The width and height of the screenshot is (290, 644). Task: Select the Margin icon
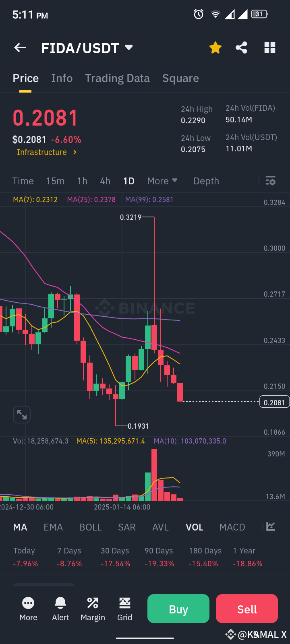pos(92,609)
